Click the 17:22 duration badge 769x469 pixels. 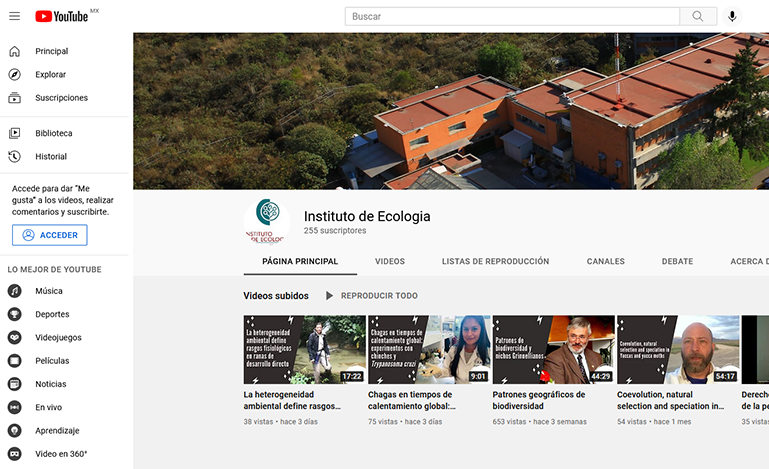point(352,376)
